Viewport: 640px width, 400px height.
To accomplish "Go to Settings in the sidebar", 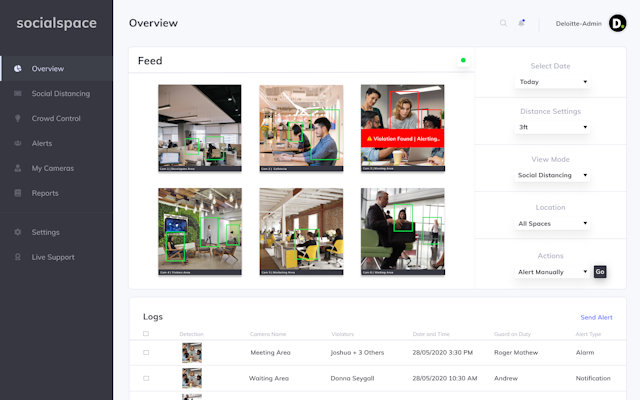I will [x=45, y=232].
